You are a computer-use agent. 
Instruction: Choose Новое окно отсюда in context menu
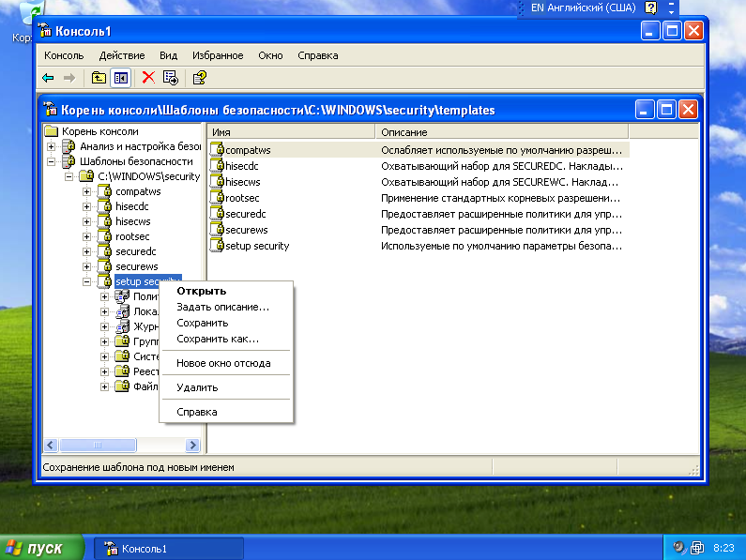pos(226,363)
